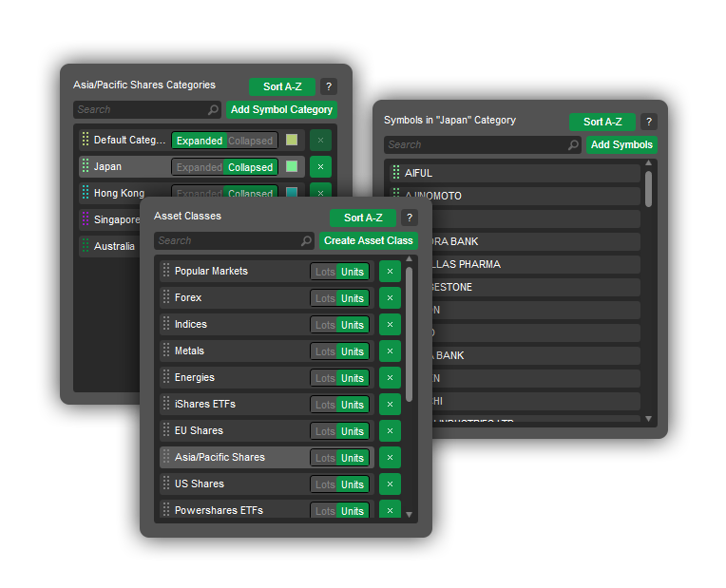Screen dimensions: 726x588
Task: Delete the Metals asset class
Action: pos(390,351)
